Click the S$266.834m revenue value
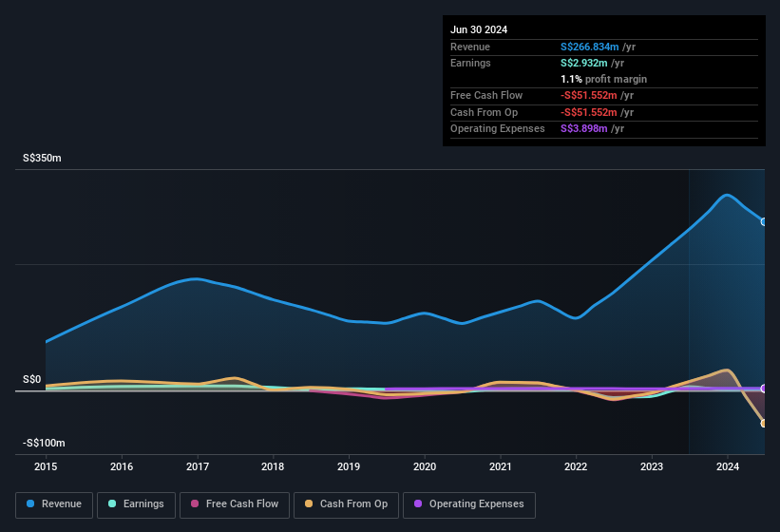780x532 pixels. pyautogui.click(x=589, y=47)
